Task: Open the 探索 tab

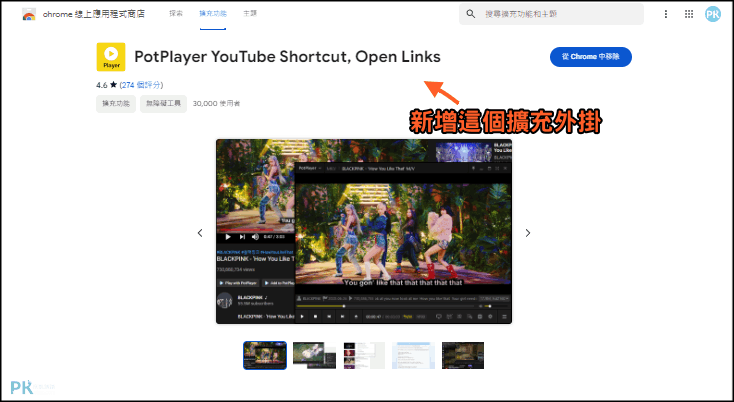Action: coord(176,14)
